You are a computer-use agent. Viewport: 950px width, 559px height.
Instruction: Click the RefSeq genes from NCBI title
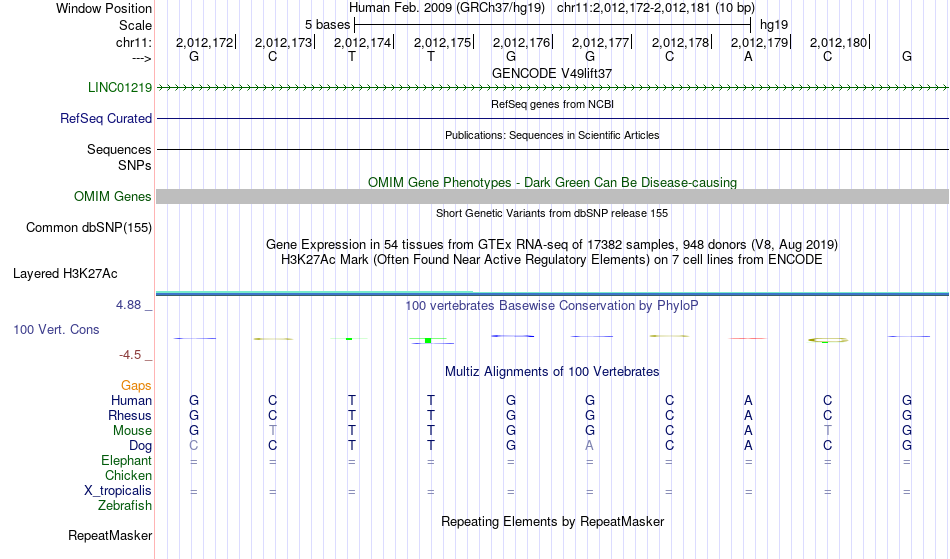coord(552,104)
